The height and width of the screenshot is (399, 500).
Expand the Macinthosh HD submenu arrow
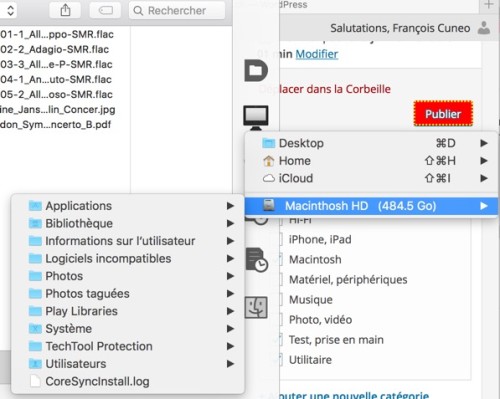[x=484, y=206]
